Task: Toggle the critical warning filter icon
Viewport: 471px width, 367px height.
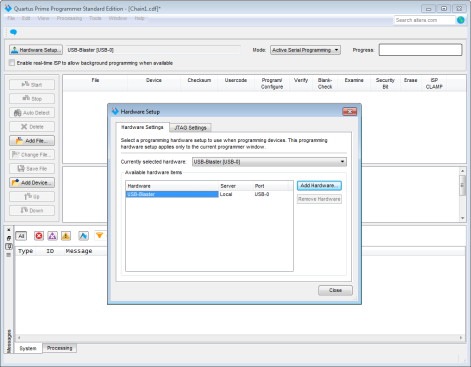Action: click(52, 236)
